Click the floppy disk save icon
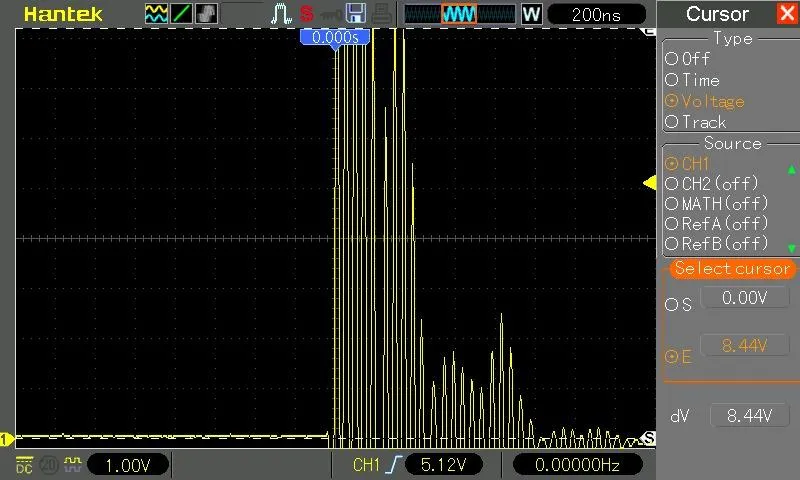Screen dimensions: 800x480 click(356, 14)
